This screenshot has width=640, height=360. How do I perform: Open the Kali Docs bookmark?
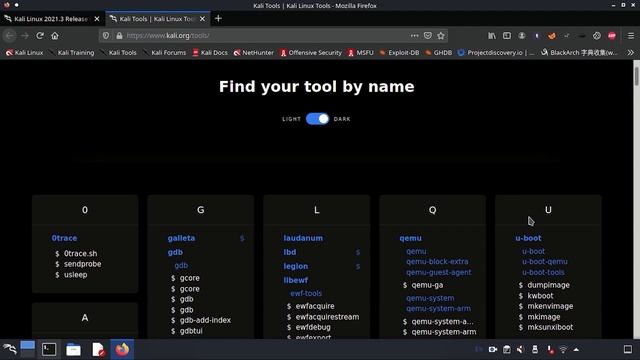(x=210, y=53)
